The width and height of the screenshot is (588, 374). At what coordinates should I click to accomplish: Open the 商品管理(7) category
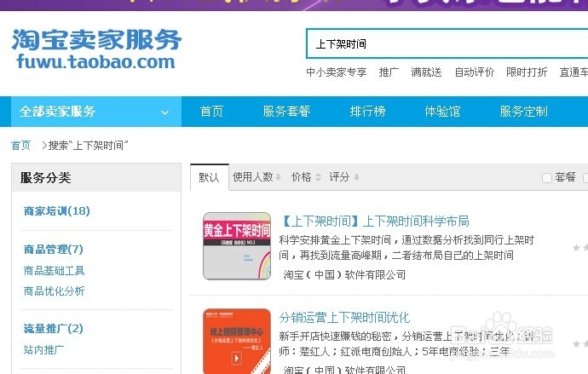(53, 250)
